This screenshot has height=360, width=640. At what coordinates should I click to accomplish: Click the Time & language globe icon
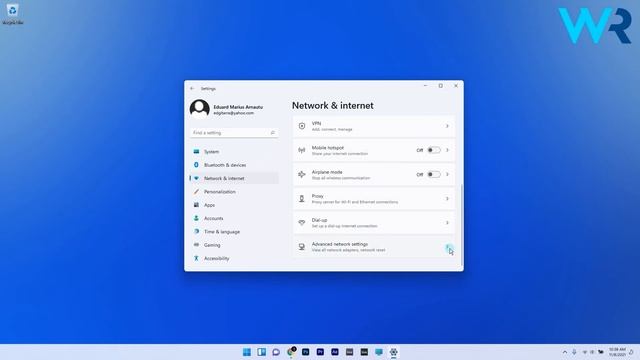[x=196, y=231]
